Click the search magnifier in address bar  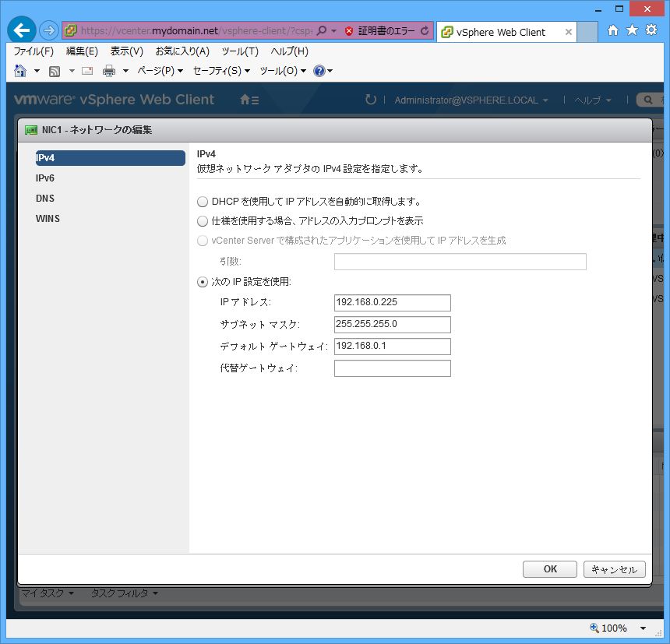(x=323, y=30)
